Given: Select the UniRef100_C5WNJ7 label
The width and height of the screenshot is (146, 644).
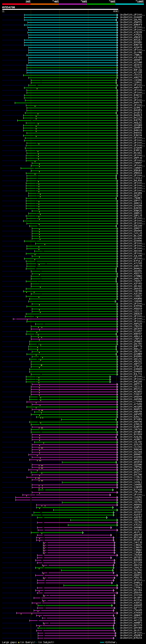Looking at the screenshot, I should pos(131,55).
